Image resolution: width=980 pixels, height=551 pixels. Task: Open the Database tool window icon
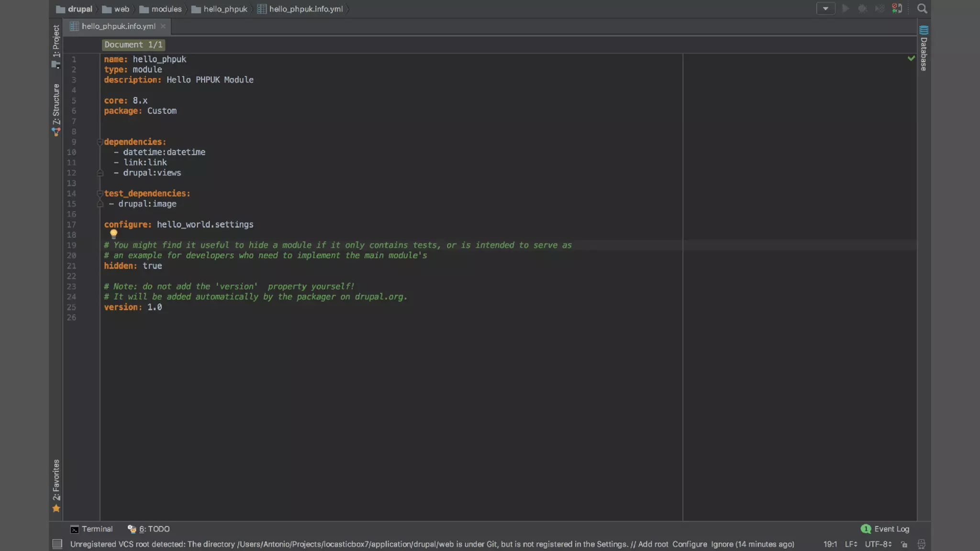click(x=924, y=30)
